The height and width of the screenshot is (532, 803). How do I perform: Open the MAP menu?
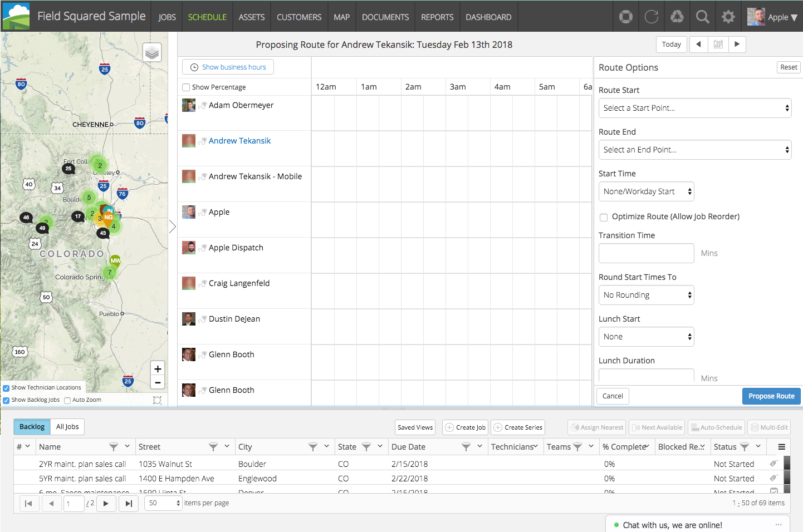342,17
